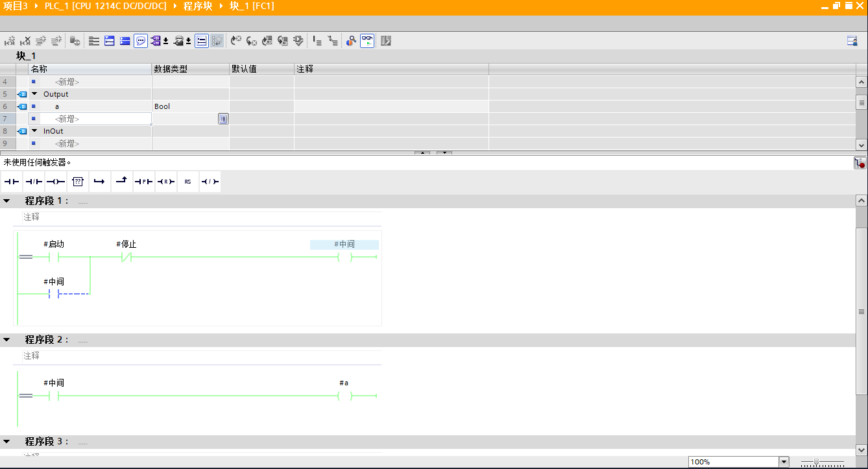This screenshot has height=469, width=868.
Task: Open a new branch in the rung
Action: click(99, 182)
